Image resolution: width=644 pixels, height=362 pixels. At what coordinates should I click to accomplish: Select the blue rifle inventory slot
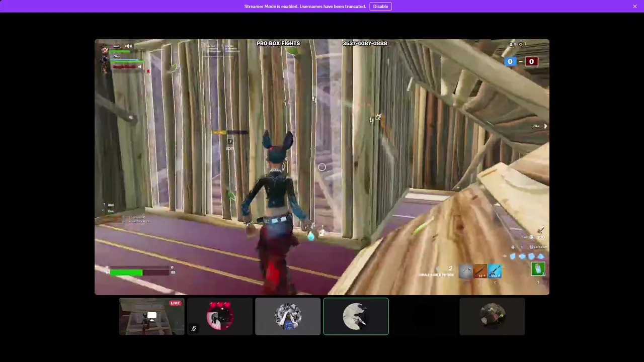click(x=495, y=271)
